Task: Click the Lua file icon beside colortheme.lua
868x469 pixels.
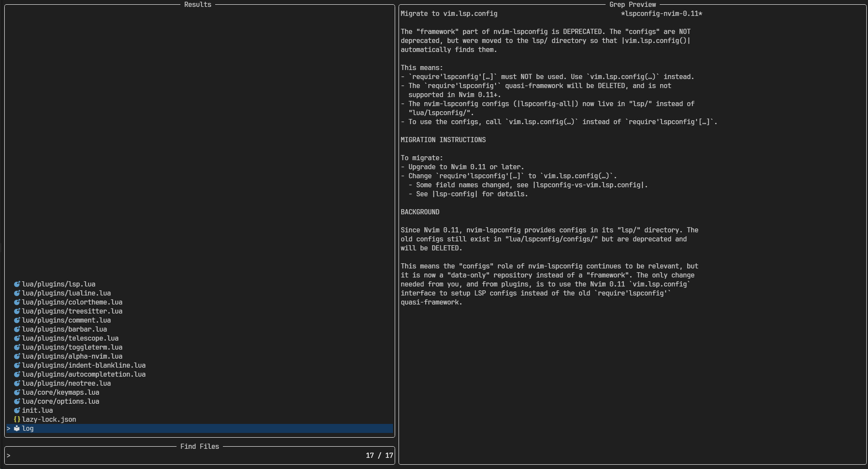Action: click(17, 302)
